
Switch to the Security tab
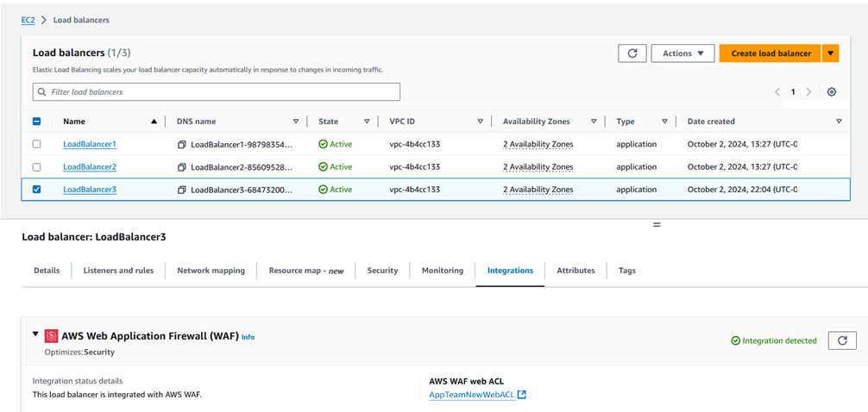point(382,271)
